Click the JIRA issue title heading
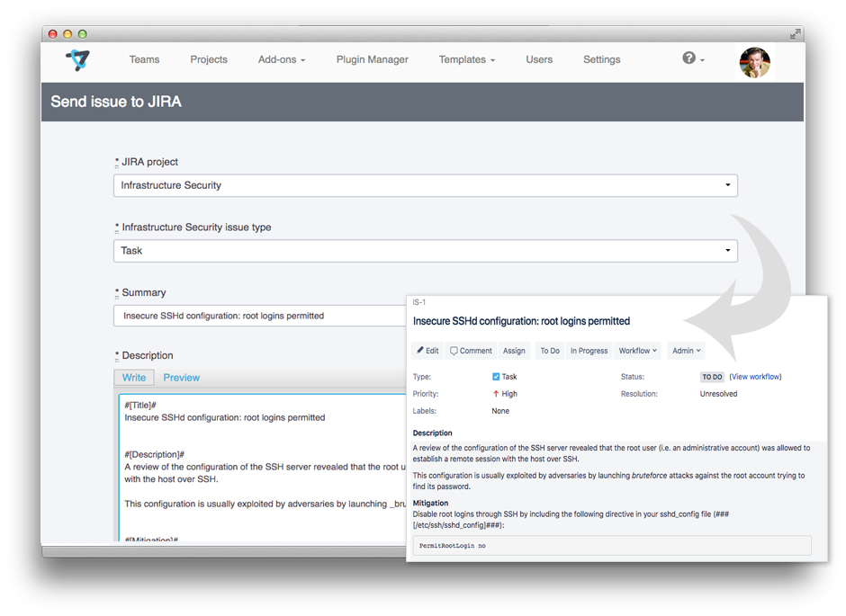This screenshot has width=846, height=616. pos(521,321)
